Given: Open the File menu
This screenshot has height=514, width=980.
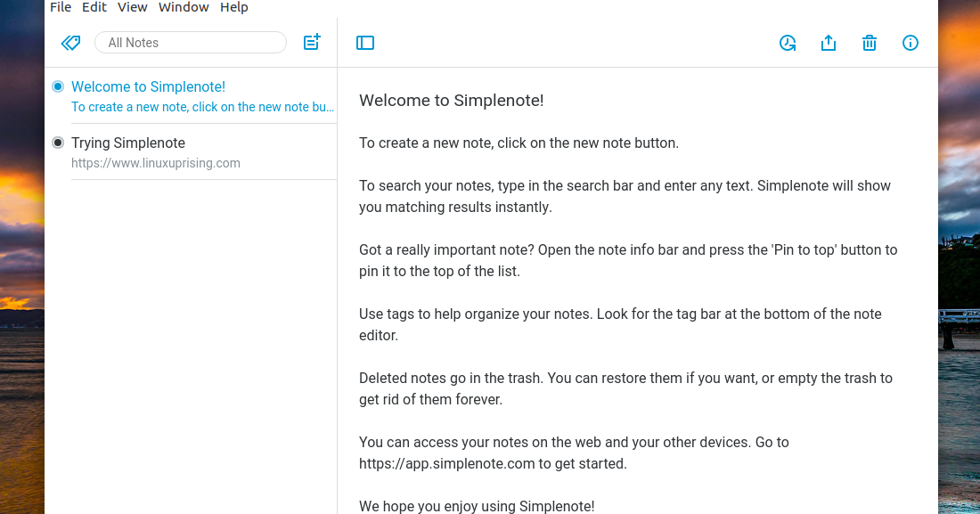Looking at the screenshot, I should pyautogui.click(x=61, y=7).
